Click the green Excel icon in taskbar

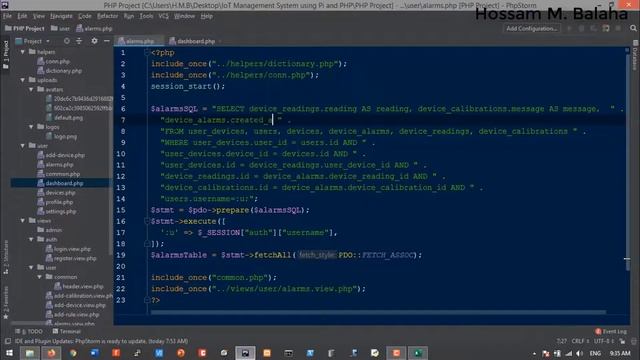[418, 353]
